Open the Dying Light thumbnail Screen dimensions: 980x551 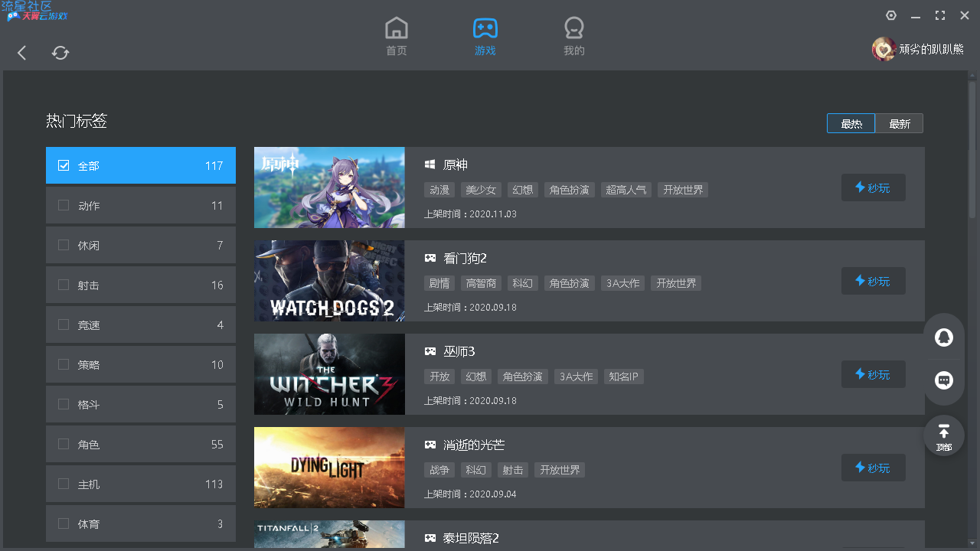tap(329, 468)
